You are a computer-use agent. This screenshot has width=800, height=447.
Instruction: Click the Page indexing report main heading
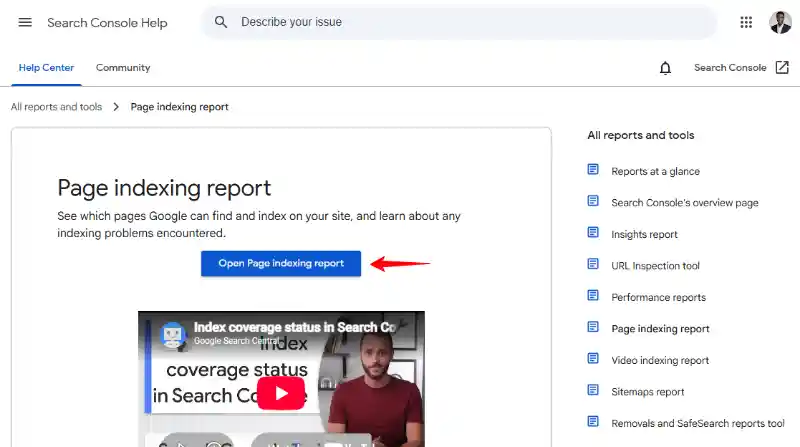(164, 188)
